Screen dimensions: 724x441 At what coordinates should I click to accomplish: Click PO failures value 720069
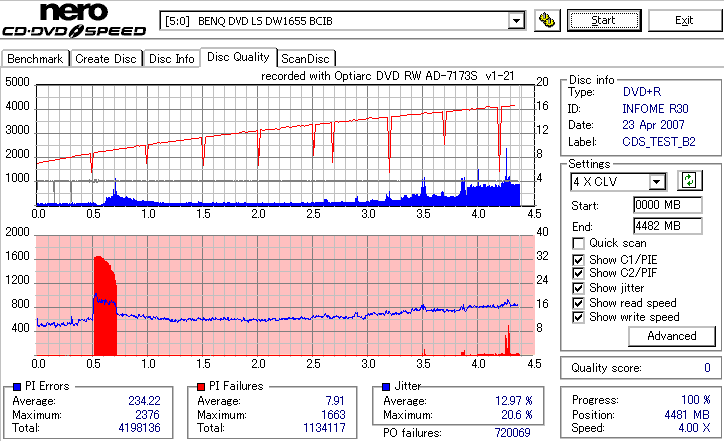coord(513,433)
